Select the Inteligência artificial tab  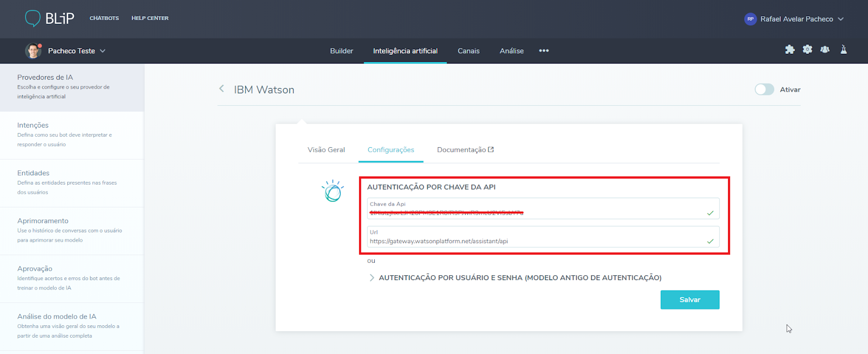point(405,50)
